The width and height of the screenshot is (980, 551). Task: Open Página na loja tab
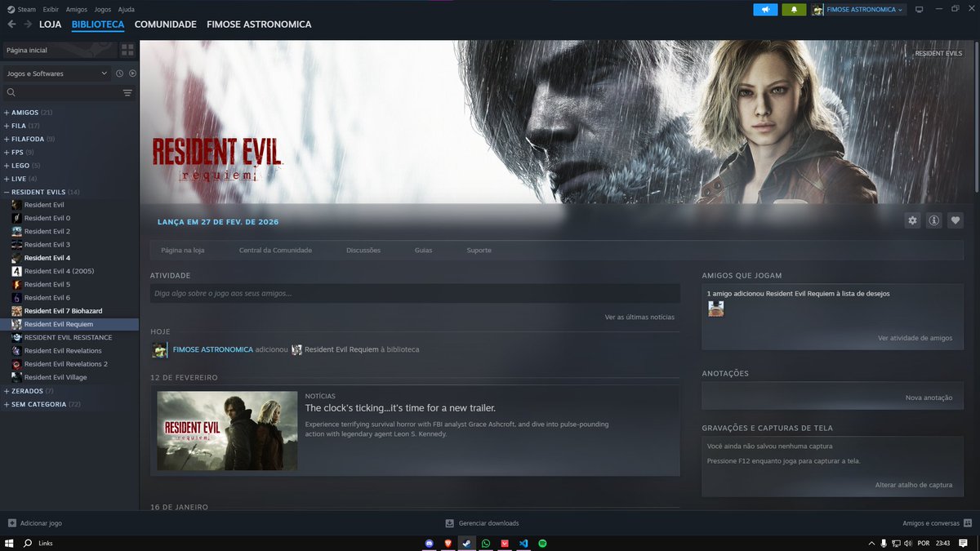(x=183, y=250)
